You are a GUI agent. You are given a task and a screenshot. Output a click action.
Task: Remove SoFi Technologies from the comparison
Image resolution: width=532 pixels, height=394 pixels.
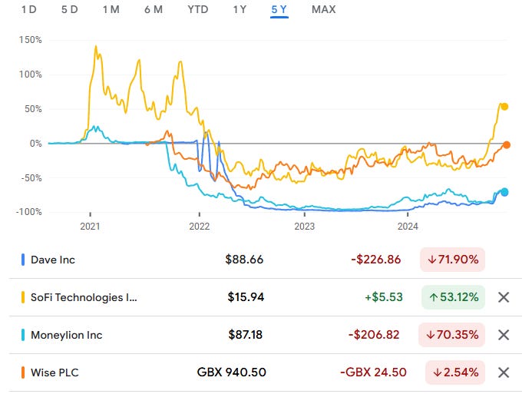[504, 297]
